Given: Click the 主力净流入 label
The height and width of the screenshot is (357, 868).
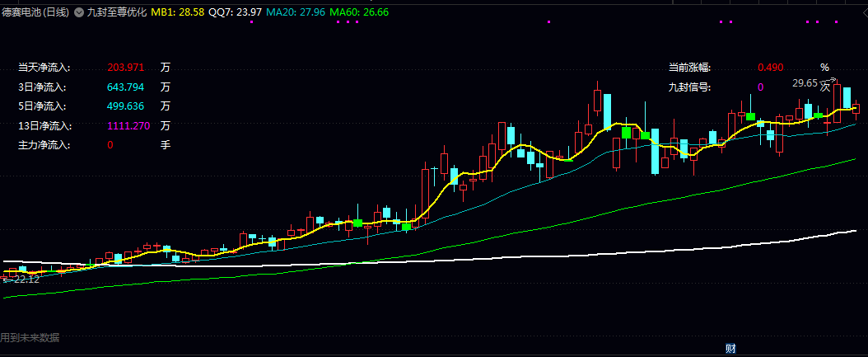Looking at the screenshot, I should pyautogui.click(x=44, y=145).
